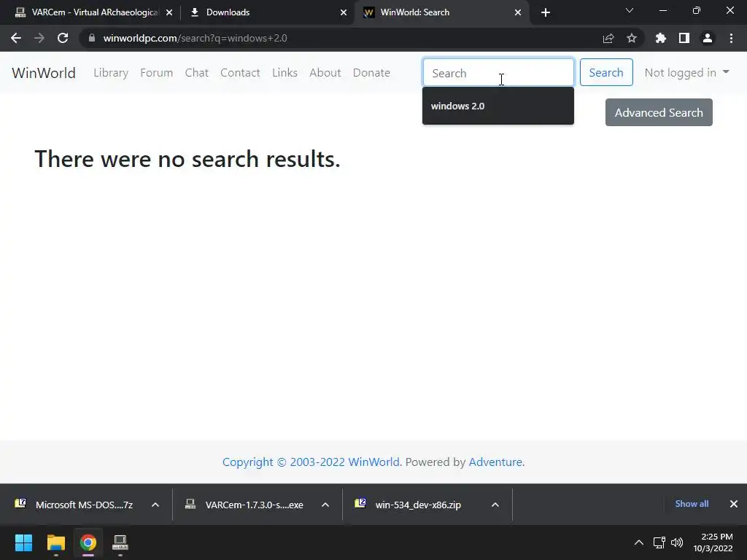Reload the WinWorld page

(x=63, y=38)
